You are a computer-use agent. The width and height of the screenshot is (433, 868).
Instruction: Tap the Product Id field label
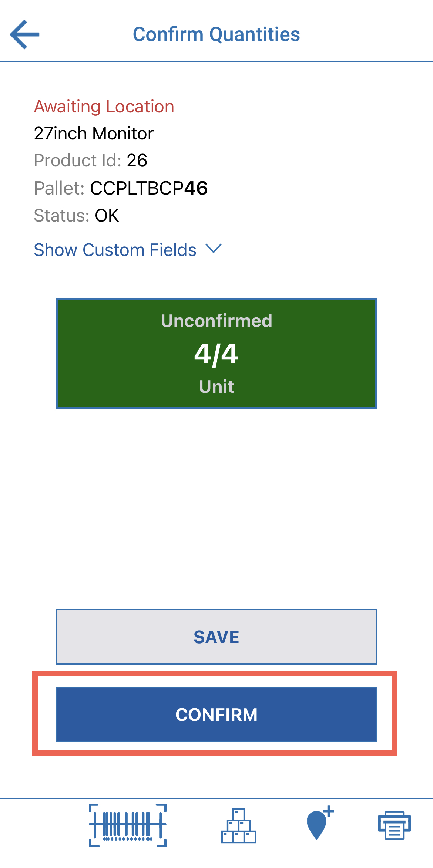coord(78,161)
